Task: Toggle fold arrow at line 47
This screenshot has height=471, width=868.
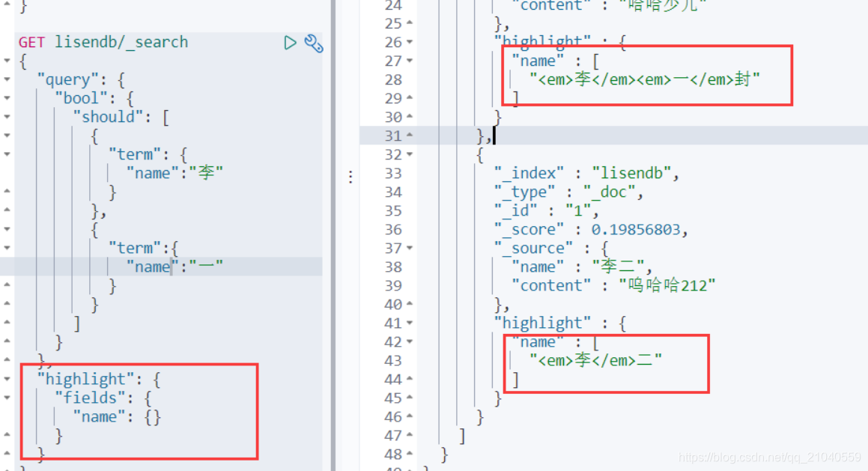Action: click(410, 435)
